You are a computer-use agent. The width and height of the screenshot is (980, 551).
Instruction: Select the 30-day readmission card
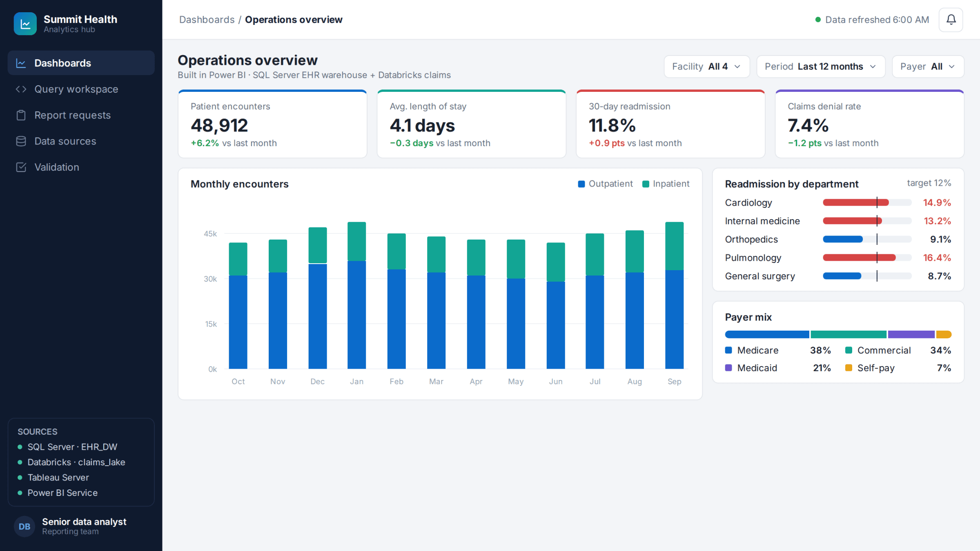point(670,124)
